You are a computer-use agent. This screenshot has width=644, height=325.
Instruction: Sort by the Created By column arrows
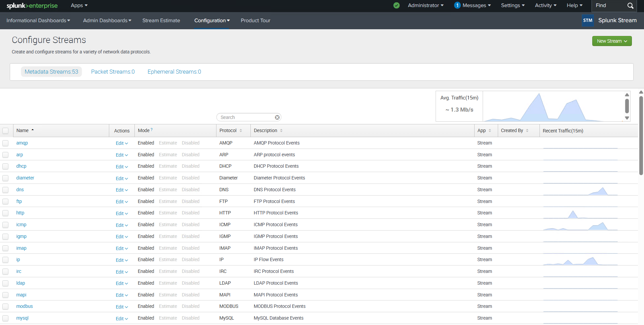527,131
